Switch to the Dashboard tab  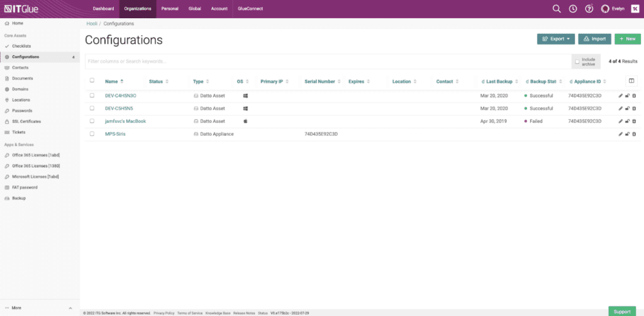(x=103, y=9)
